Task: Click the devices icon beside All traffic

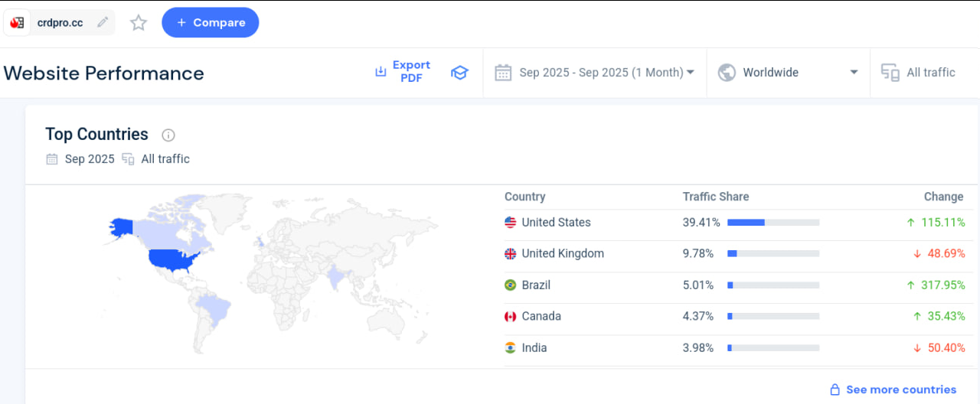Action: click(x=890, y=73)
